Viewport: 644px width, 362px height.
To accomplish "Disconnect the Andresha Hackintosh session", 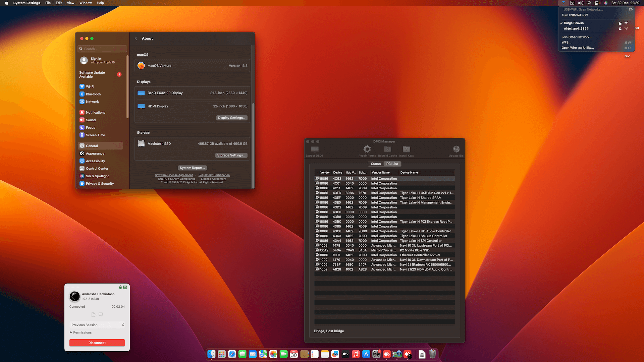I will click(97, 343).
